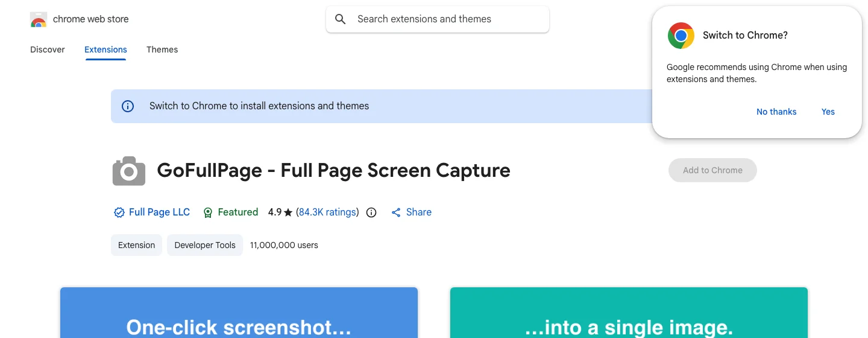Switch to the Extensions tab

click(x=105, y=49)
